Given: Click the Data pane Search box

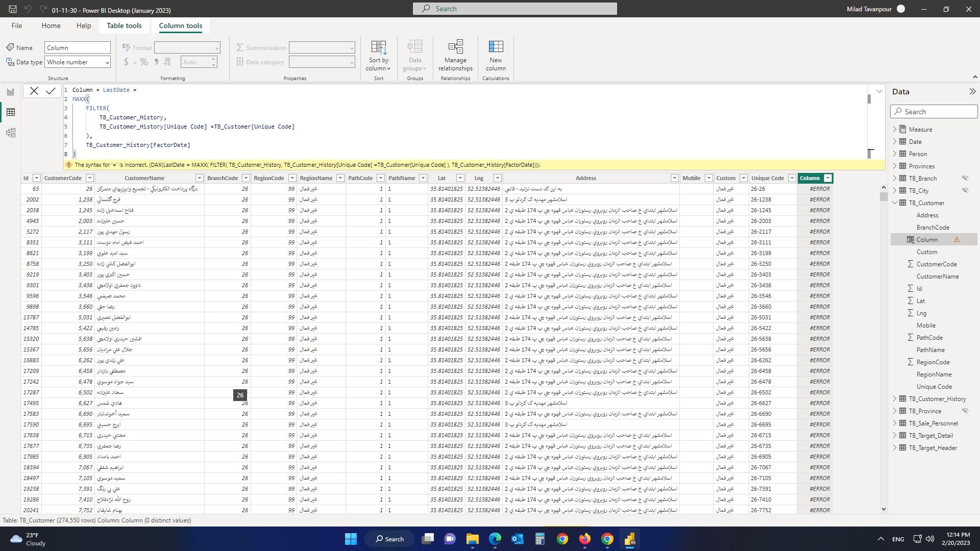Looking at the screenshot, I should click(934, 112).
